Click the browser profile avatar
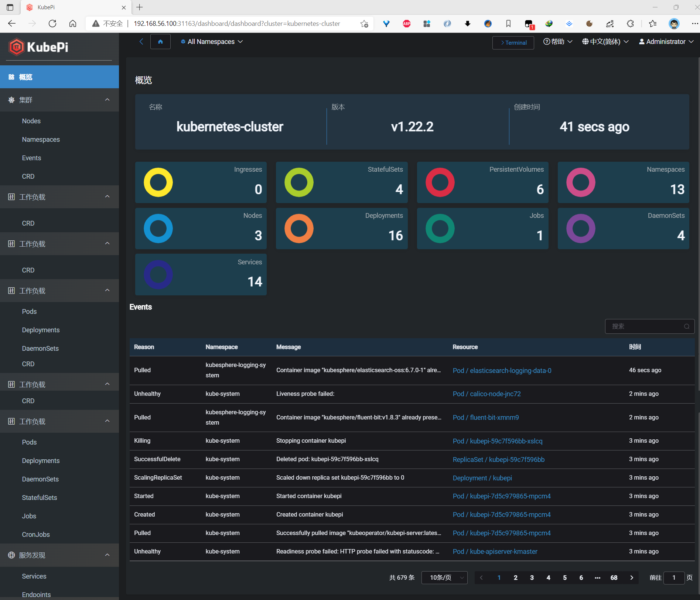The height and width of the screenshot is (600, 700). (x=674, y=24)
